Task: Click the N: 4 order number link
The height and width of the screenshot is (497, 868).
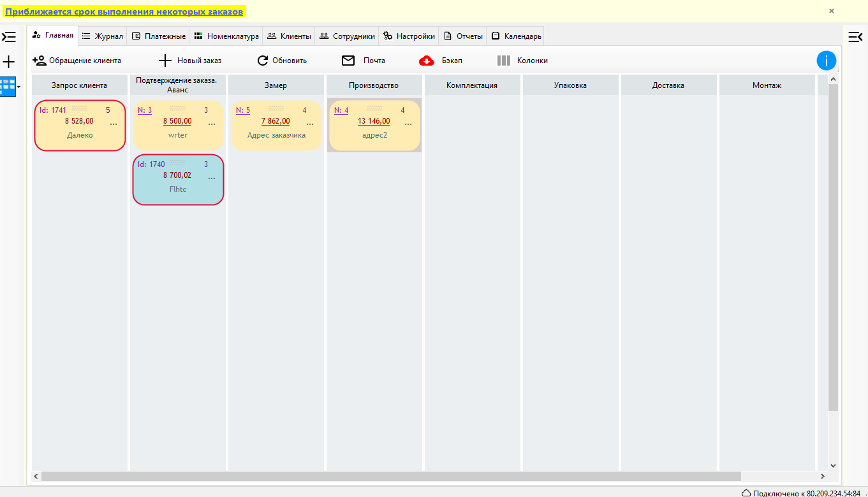Action: click(341, 110)
